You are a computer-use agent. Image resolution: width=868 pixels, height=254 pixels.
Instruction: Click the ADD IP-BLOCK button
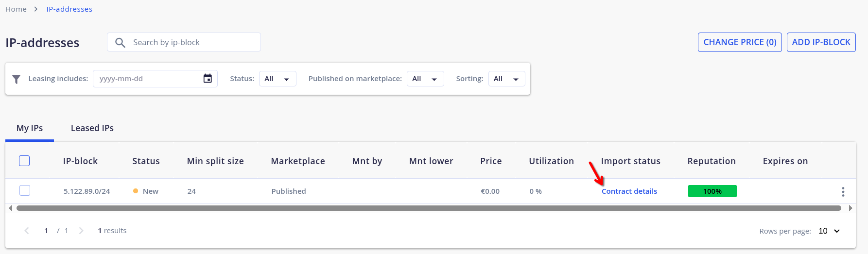point(821,42)
